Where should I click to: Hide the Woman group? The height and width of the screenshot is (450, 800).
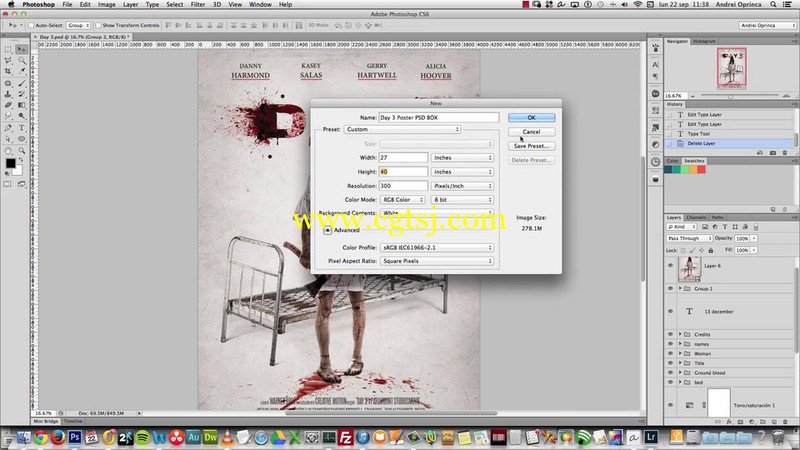[x=670, y=354]
